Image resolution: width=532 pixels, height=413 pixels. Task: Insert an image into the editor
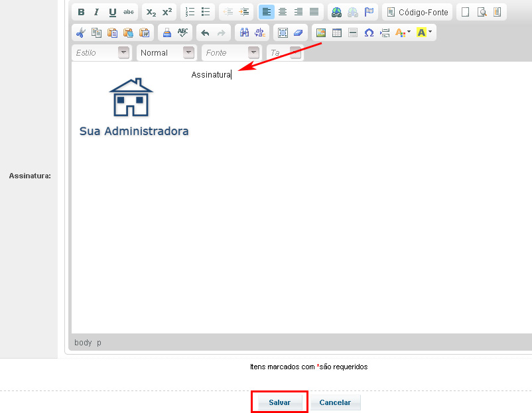point(321,32)
